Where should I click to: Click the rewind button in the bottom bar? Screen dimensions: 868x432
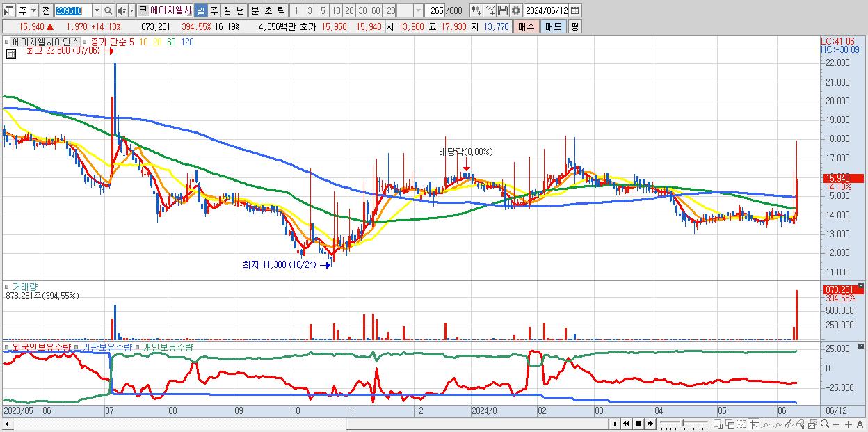(x=627, y=424)
